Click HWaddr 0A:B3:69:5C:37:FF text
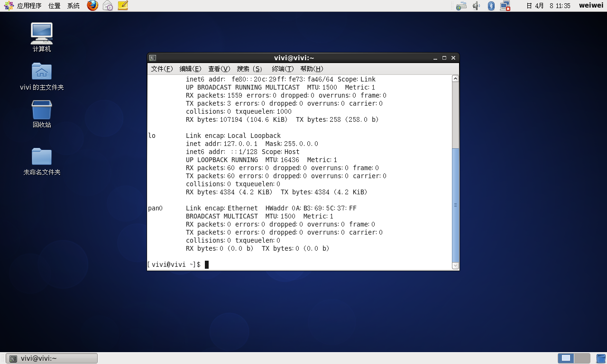607x364 pixels. tap(311, 208)
